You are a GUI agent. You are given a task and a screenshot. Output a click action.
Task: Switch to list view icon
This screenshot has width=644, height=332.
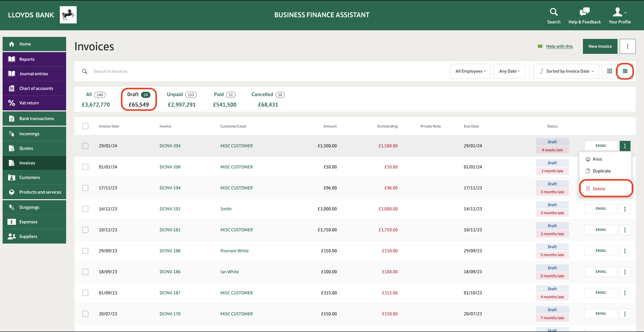625,71
